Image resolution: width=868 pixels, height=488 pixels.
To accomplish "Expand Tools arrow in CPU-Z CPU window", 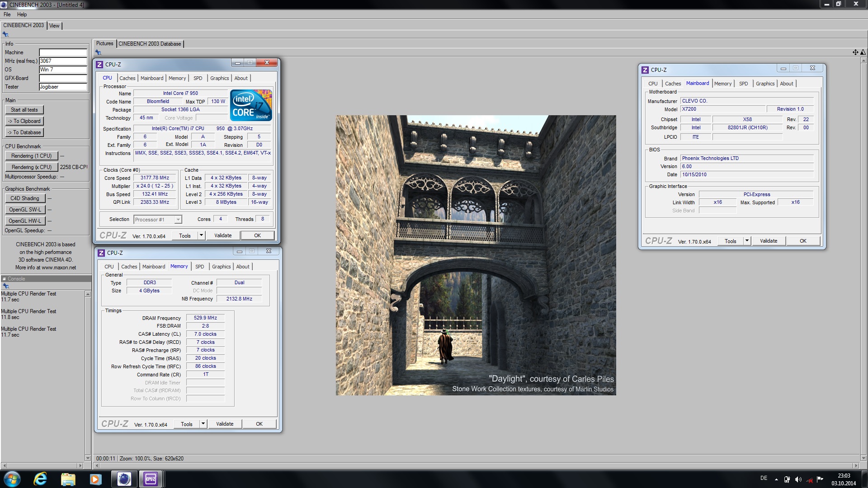I will tap(201, 235).
